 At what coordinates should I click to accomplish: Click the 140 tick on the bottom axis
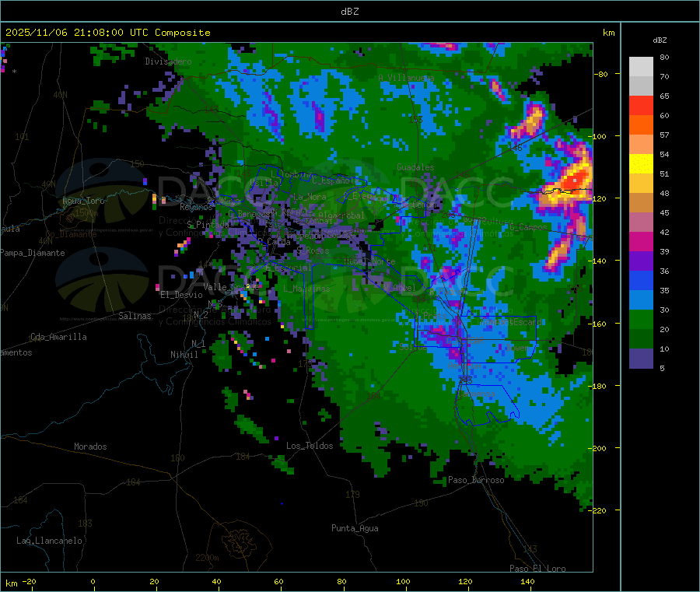(527, 581)
